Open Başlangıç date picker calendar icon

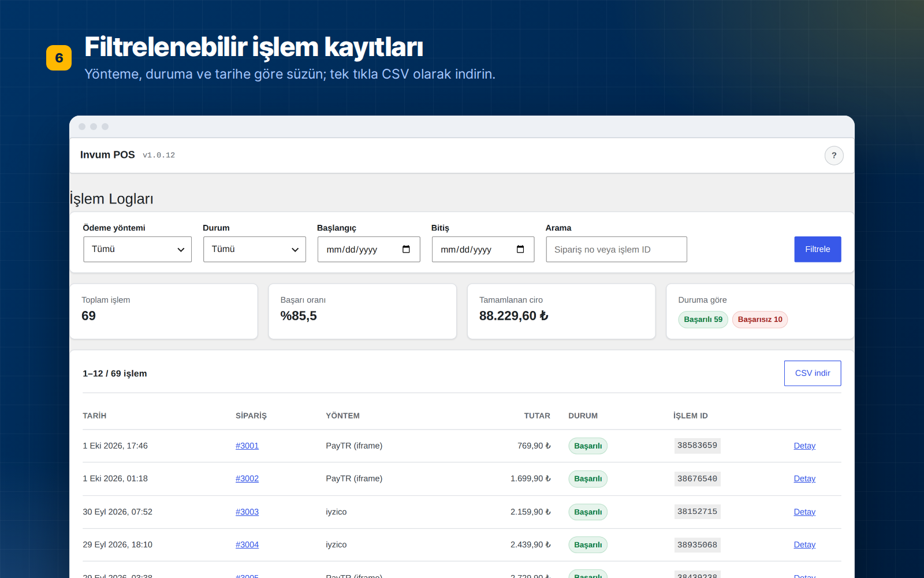(406, 249)
